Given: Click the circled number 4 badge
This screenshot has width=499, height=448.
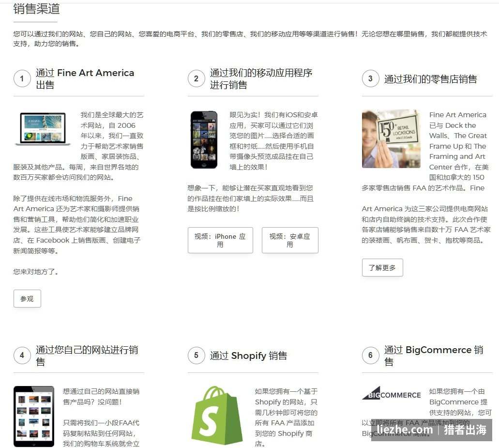Looking at the screenshot, I should pos(22,355).
